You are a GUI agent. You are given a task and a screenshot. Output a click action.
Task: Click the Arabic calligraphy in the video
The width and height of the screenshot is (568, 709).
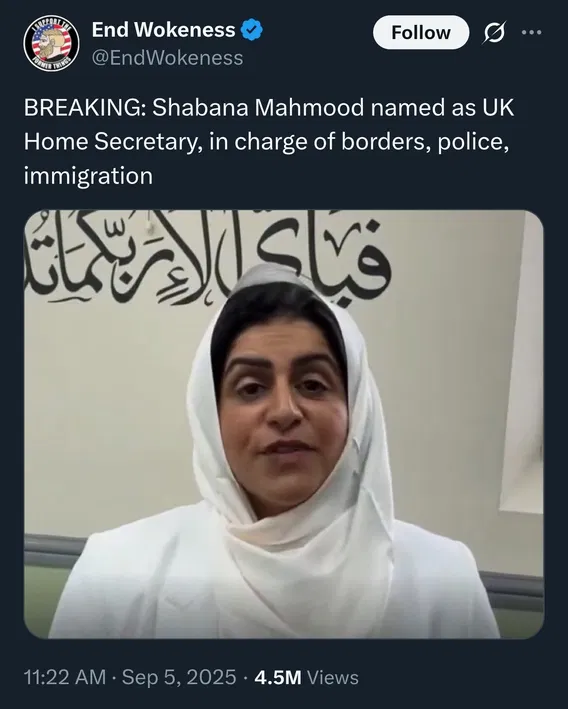pos(206,258)
